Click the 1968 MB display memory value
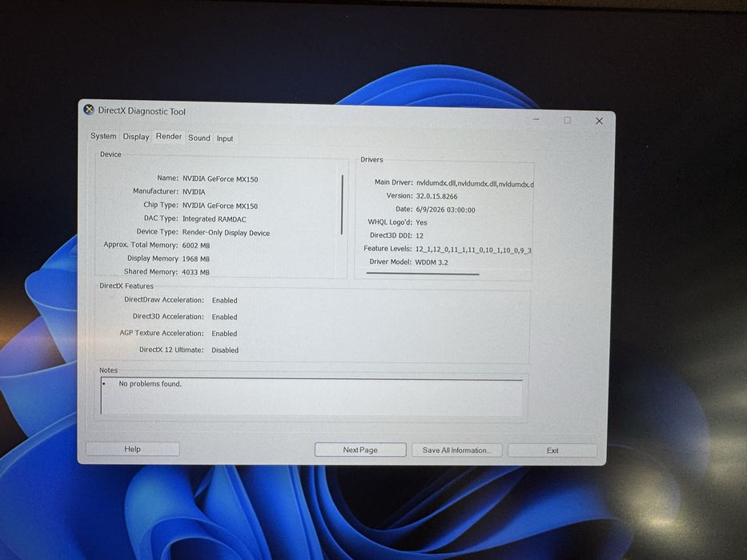 [196, 259]
